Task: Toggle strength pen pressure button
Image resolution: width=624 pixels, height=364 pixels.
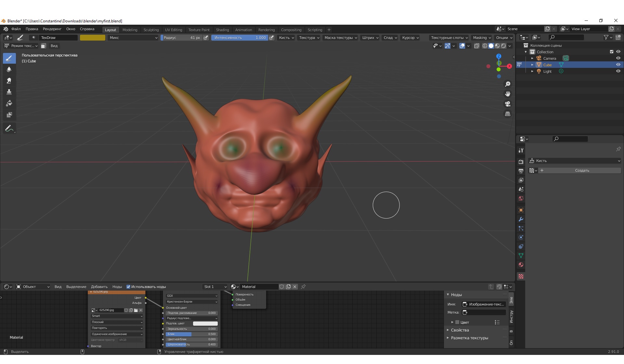Action: pyautogui.click(x=272, y=38)
